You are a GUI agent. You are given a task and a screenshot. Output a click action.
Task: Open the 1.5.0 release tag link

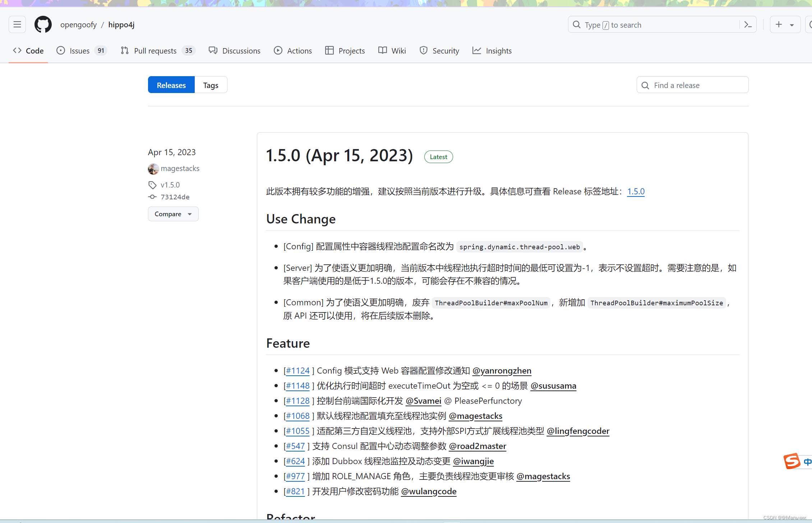tap(636, 191)
